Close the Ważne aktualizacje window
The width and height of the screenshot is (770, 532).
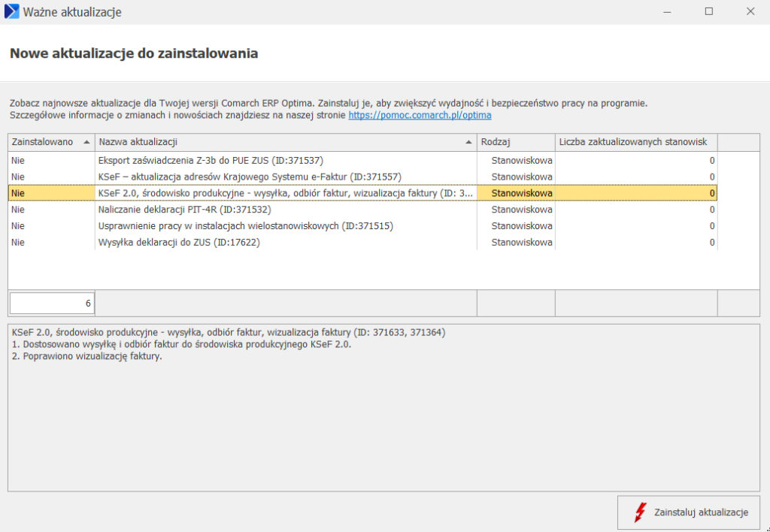tap(750, 12)
